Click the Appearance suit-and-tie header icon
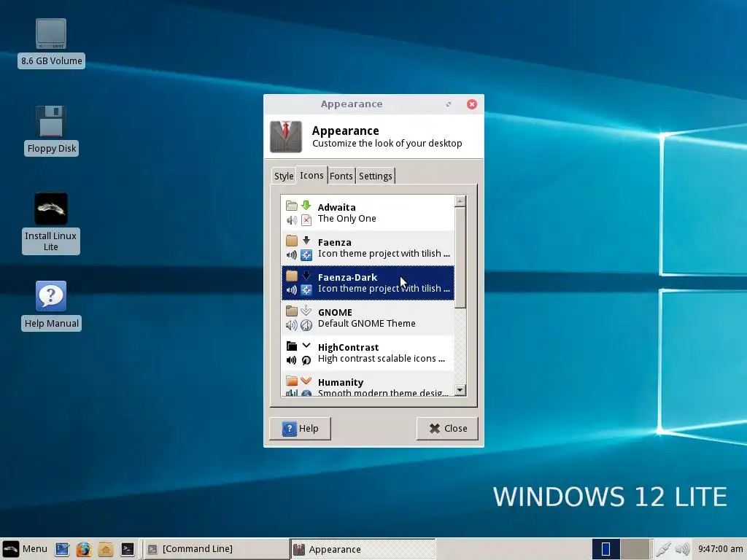 286,136
